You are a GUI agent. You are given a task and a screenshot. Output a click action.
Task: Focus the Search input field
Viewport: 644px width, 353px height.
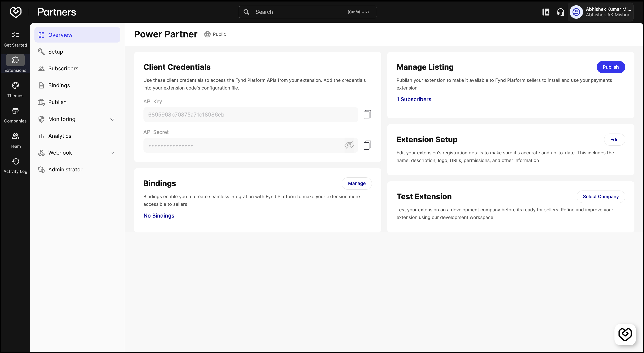pyautogui.click(x=308, y=12)
